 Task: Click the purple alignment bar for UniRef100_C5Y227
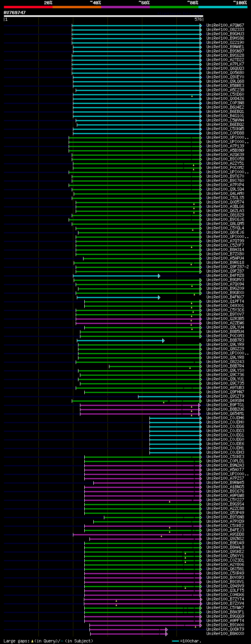[x=143, y=500]
